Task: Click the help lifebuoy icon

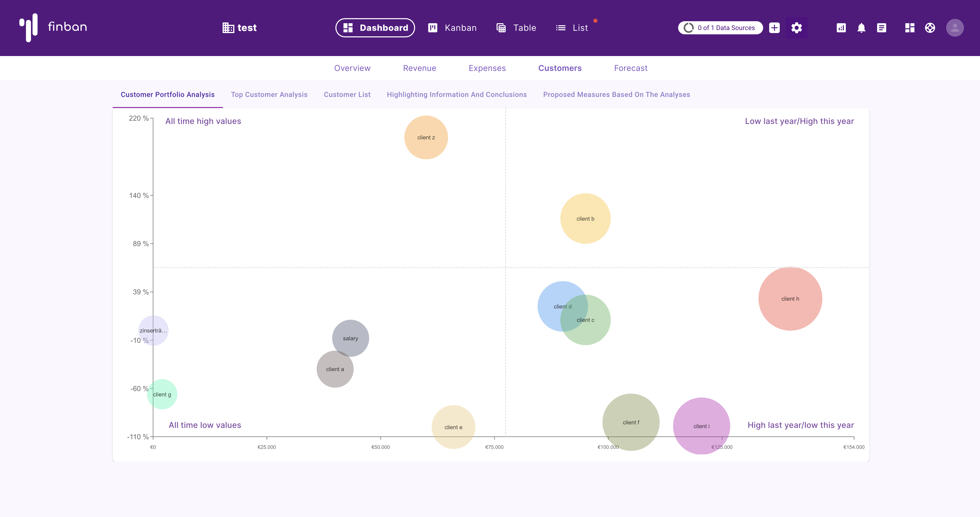Action: click(930, 28)
